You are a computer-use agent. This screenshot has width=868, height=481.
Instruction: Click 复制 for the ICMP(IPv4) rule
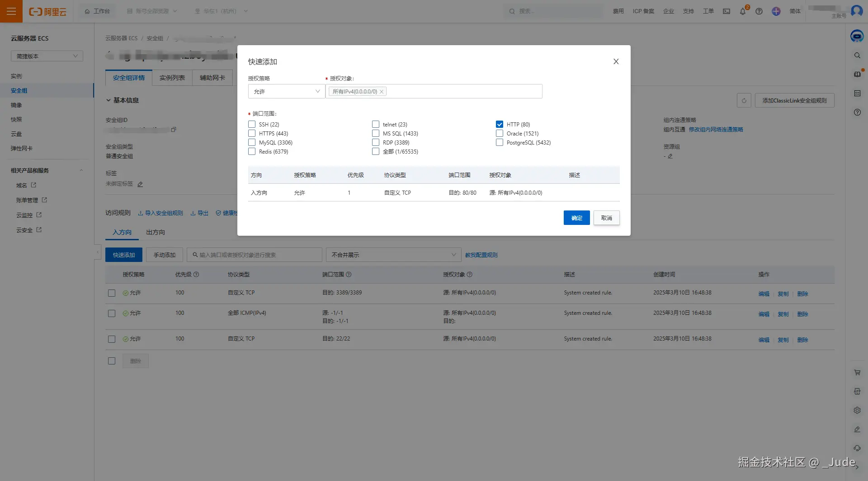click(783, 314)
